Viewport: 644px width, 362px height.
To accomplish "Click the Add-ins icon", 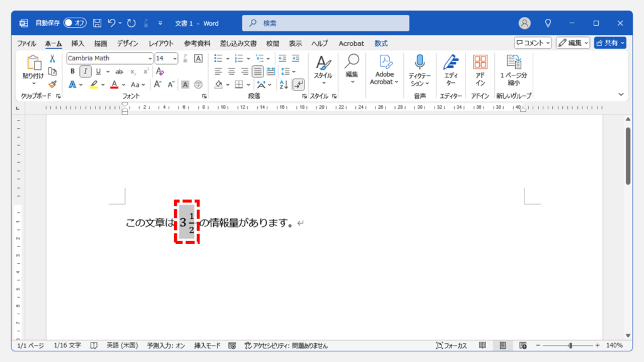I will 480,70.
